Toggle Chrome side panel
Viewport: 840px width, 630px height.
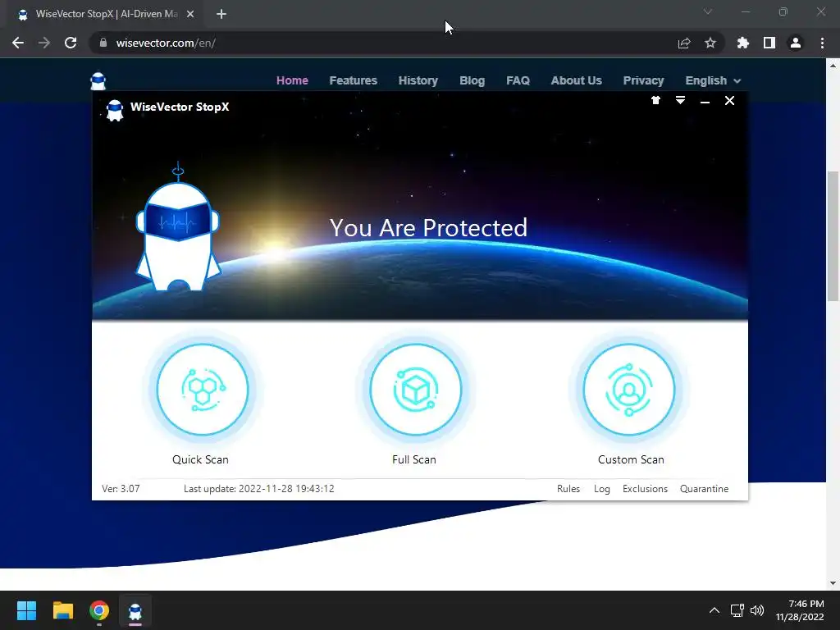tap(769, 43)
